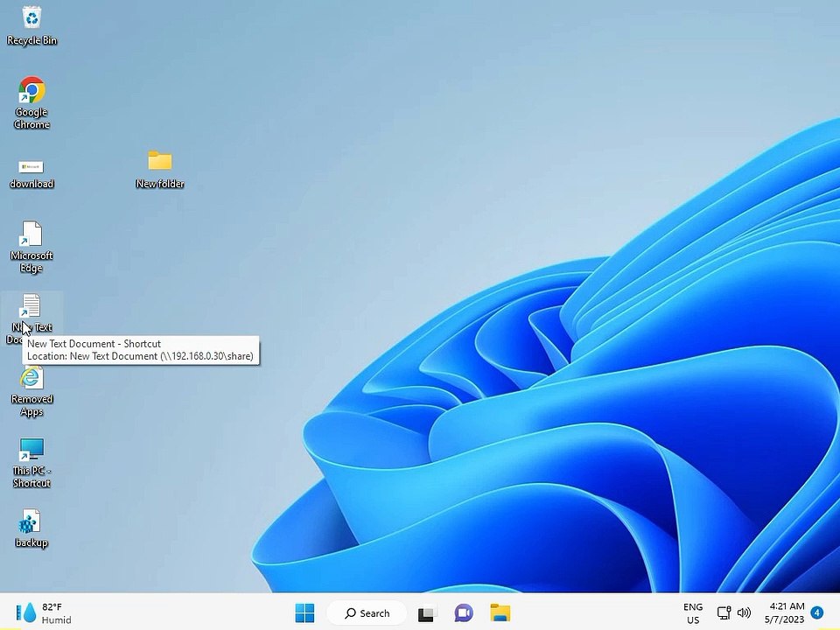Image resolution: width=840 pixels, height=630 pixels.
Task: Click the taskbar Search box
Action: [x=367, y=612]
